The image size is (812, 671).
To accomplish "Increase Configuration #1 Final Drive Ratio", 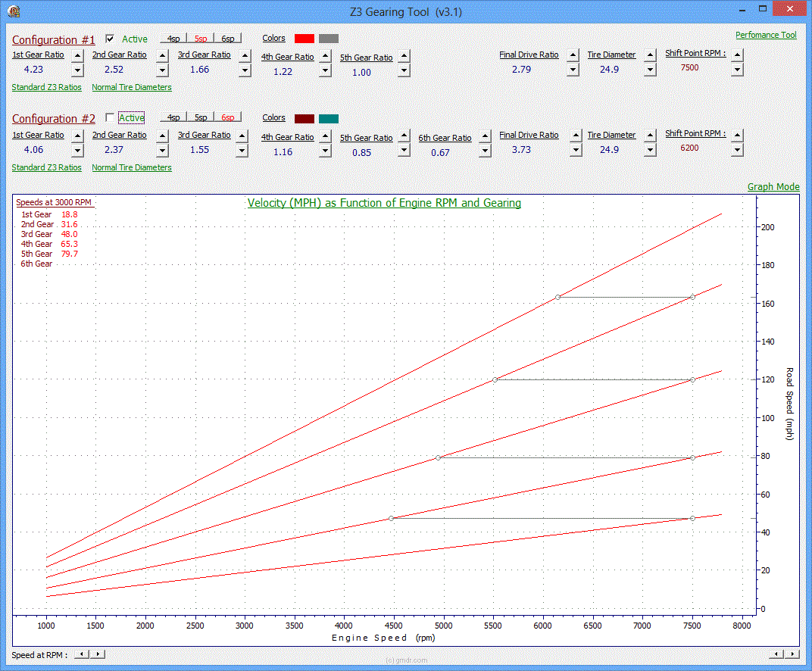I will coord(573,55).
